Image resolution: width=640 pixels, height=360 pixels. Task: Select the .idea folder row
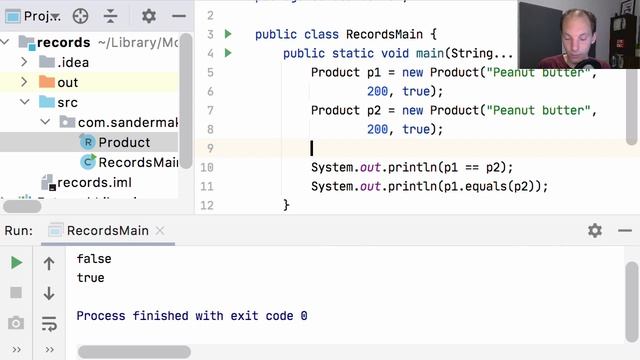pos(89,62)
